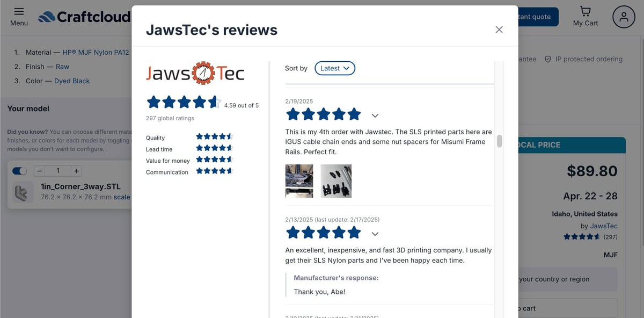Image resolution: width=644 pixels, height=318 pixels.
Task: Click the reviews list scrollbar handle
Action: pyautogui.click(x=500, y=141)
